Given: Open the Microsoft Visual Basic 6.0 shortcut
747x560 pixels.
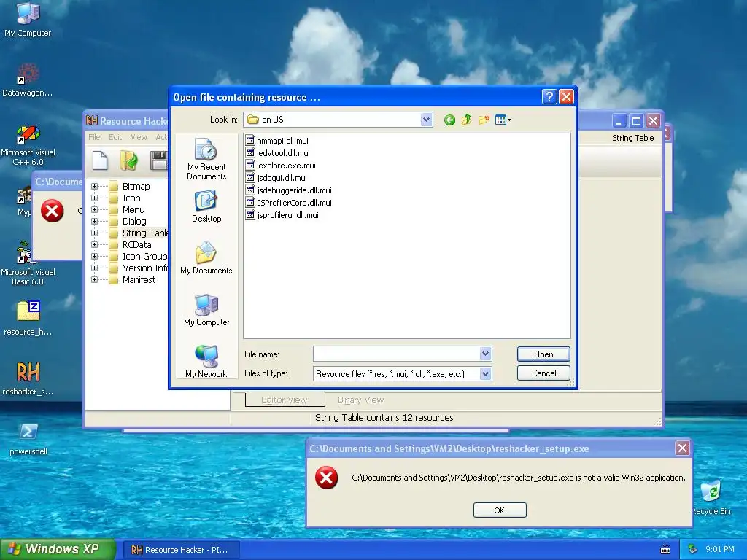Looking at the screenshot, I should click(28, 264).
